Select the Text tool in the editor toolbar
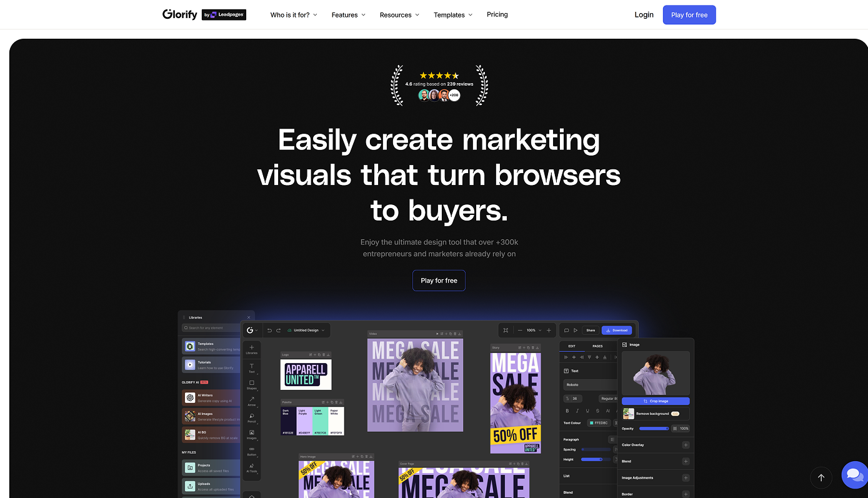Image resolution: width=868 pixels, height=498 pixels. (x=252, y=367)
